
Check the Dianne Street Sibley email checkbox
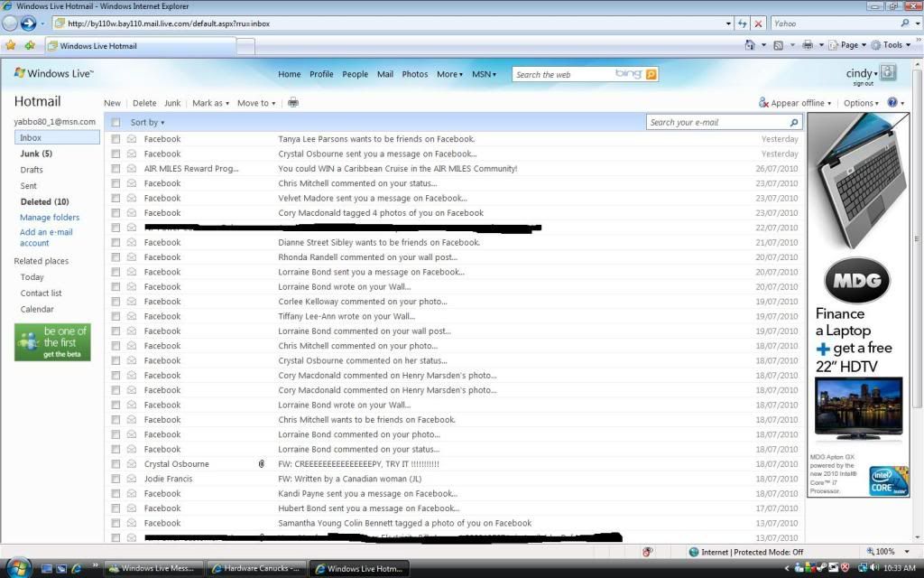click(115, 242)
